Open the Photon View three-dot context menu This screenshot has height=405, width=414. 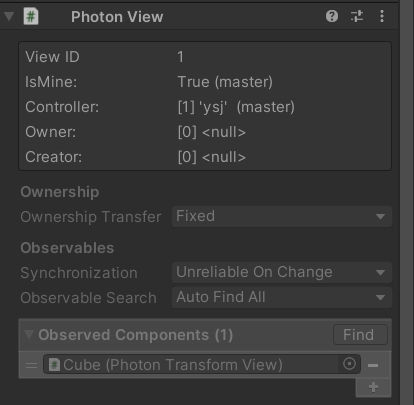click(382, 16)
